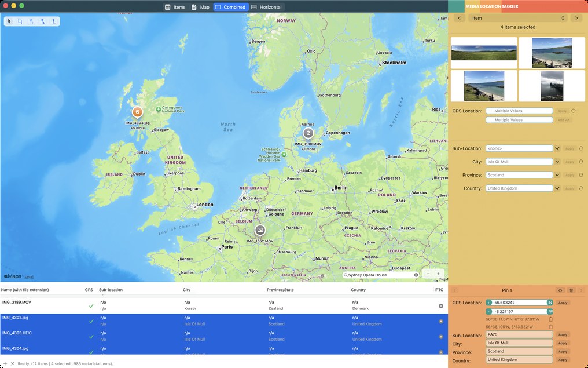The height and width of the screenshot is (368, 588).
Task: Select the panorama field thumbnail
Action: pos(484,53)
